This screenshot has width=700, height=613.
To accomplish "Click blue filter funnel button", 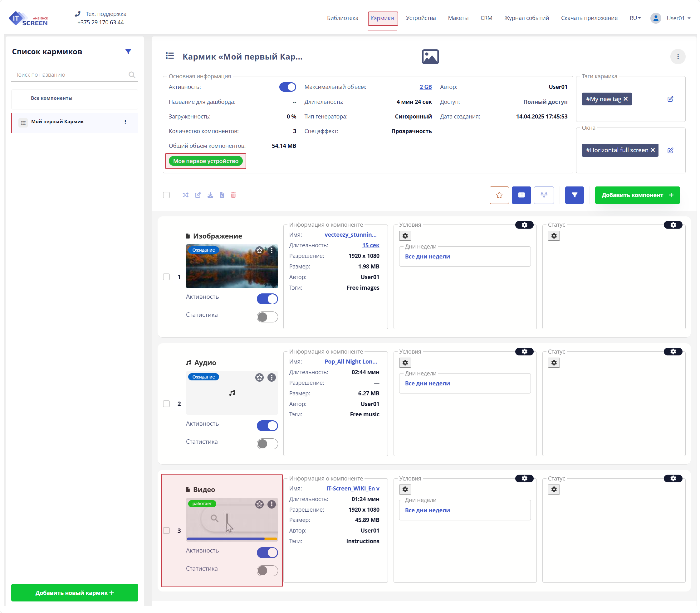I will (574, 195).
